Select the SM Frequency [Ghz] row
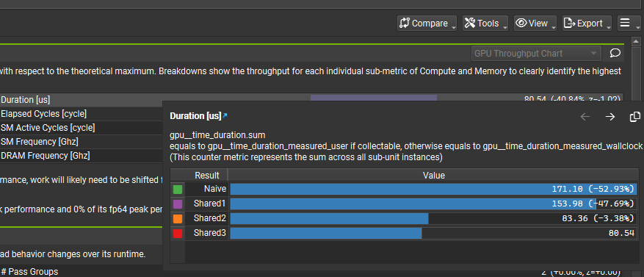Viewport: 644px width, 277px height. [x=82, y=142]
